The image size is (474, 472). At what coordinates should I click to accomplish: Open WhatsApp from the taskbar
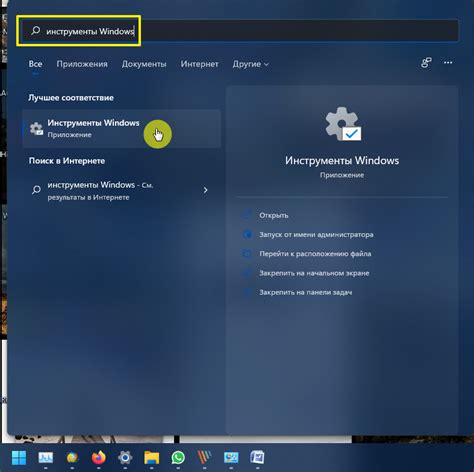click(178, 458)
